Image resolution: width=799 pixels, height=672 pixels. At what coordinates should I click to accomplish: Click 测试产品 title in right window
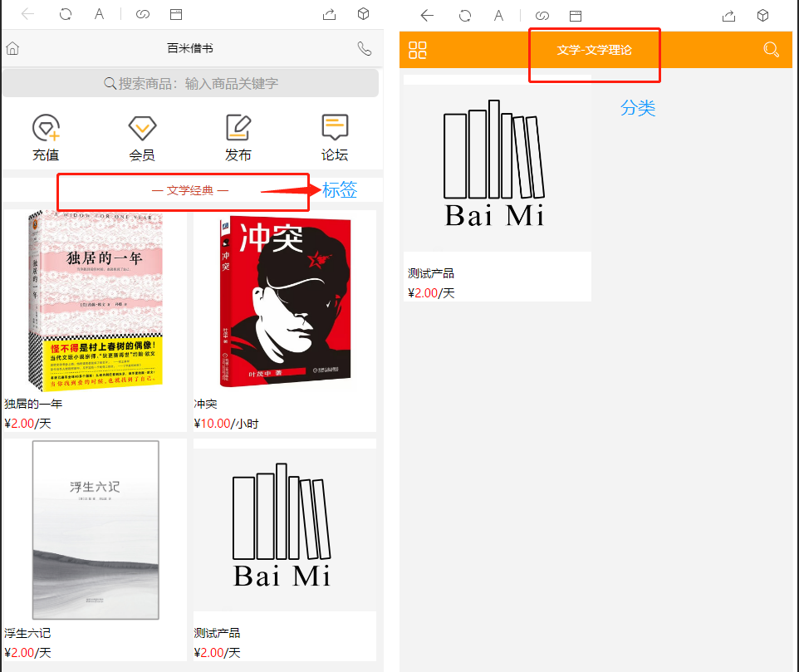pyautogui.click(x=431, y=273)
